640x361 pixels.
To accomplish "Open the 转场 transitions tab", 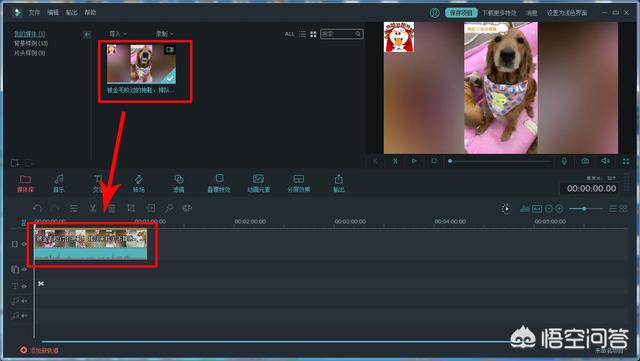I will click(139, 183).
